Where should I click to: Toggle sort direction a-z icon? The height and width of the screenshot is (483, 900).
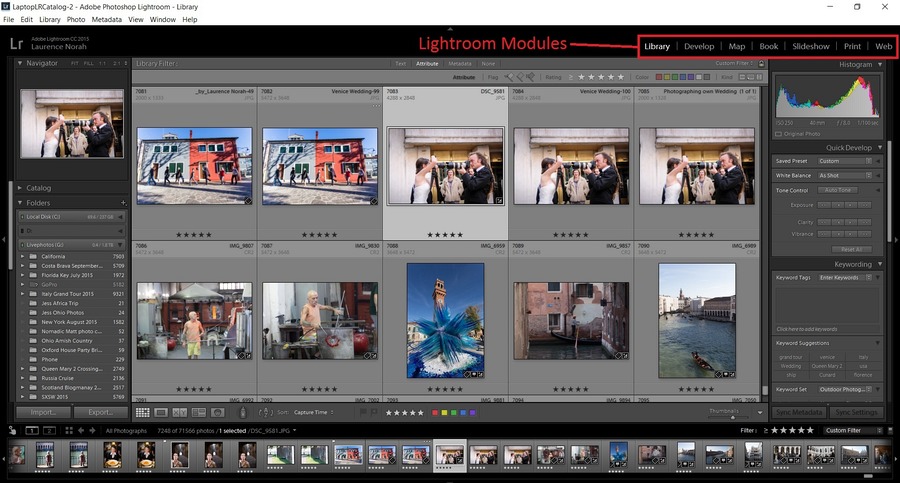coord(266,412)
